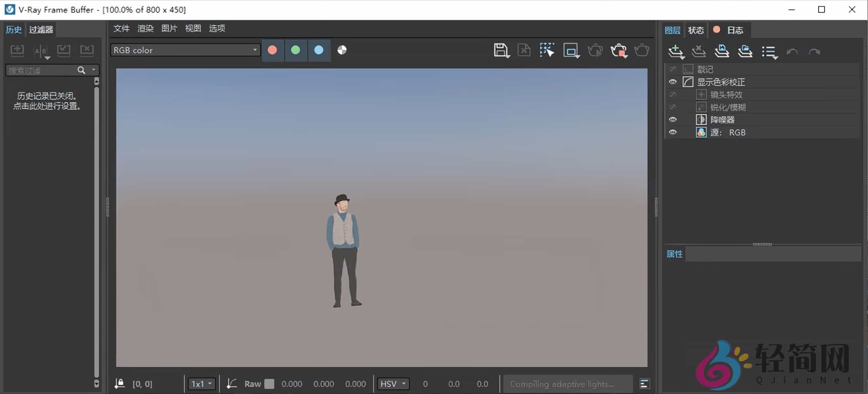Hide the 降噪器 layer
Image resolution: width=868 pixels, height=394 pixels.
(x=673, y=119)
